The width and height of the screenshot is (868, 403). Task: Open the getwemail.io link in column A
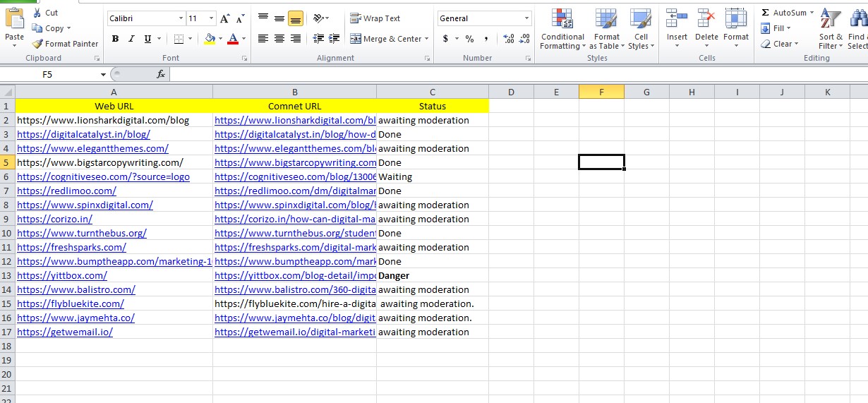(x=65, y=332)
